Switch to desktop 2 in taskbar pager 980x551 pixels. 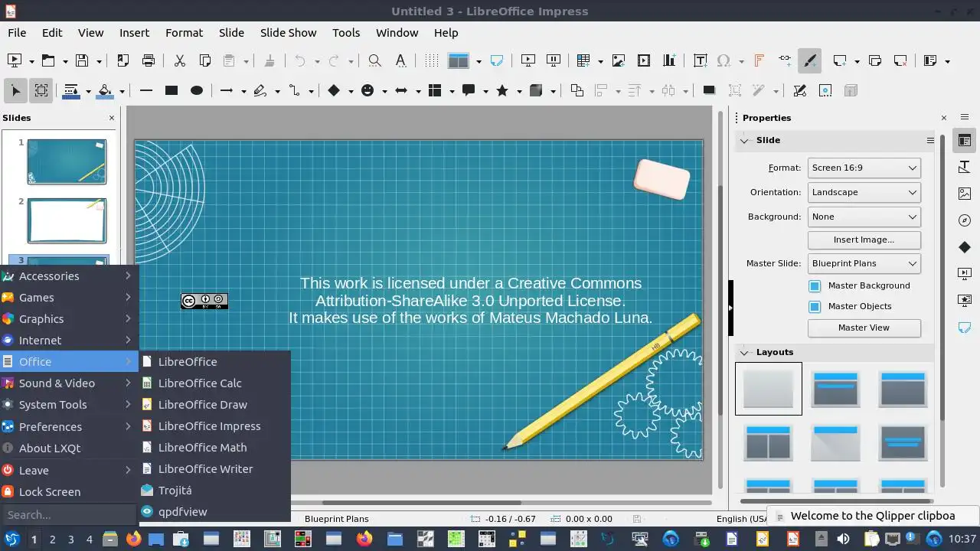52,540
